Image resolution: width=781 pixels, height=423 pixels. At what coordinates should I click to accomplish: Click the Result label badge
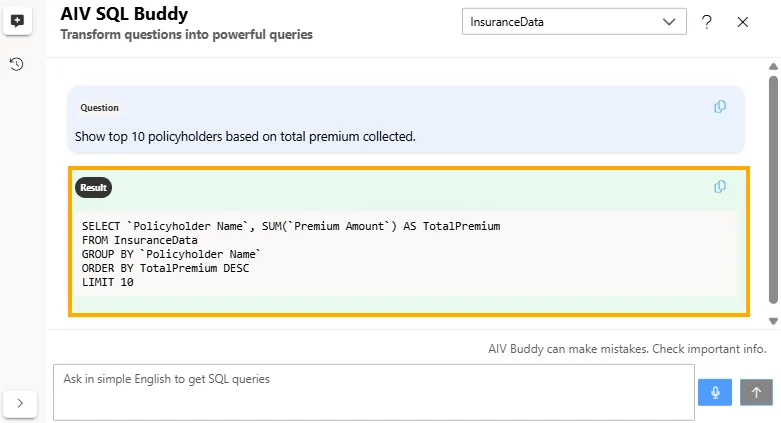[94, 187]
